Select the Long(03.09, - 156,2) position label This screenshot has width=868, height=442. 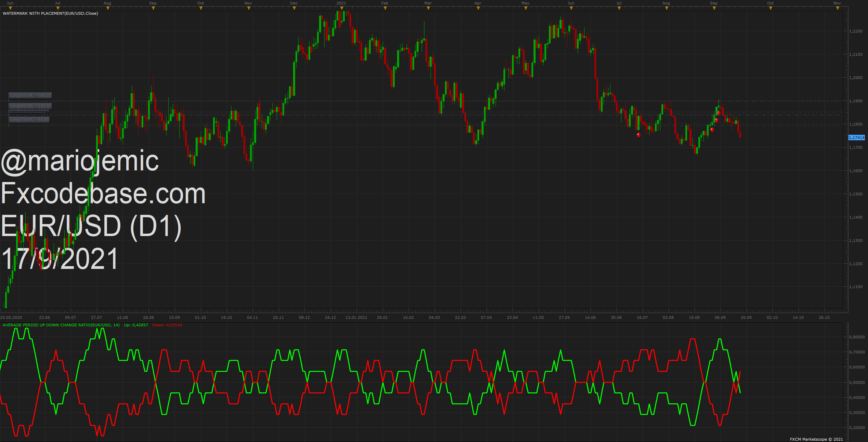[x=30, y=95]
